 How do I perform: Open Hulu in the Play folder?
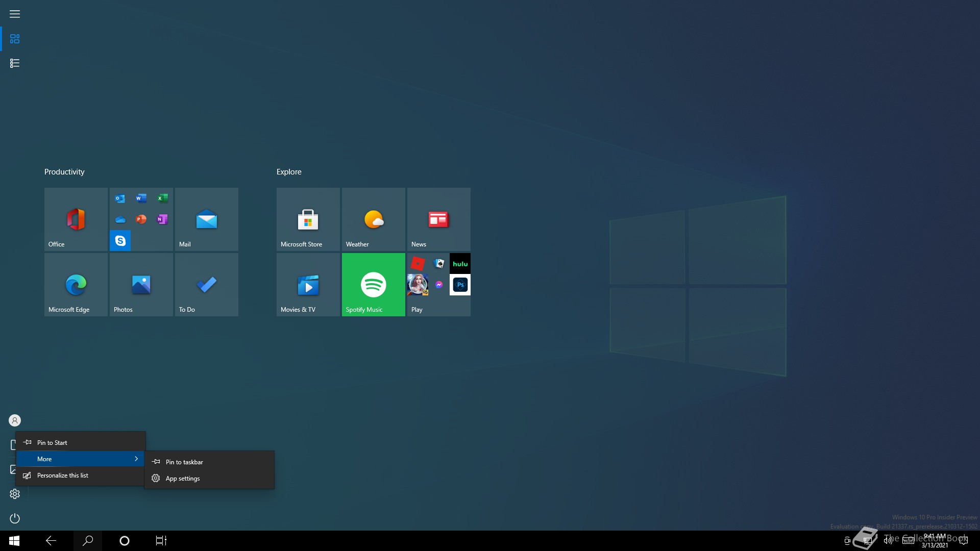click(460, 263)
